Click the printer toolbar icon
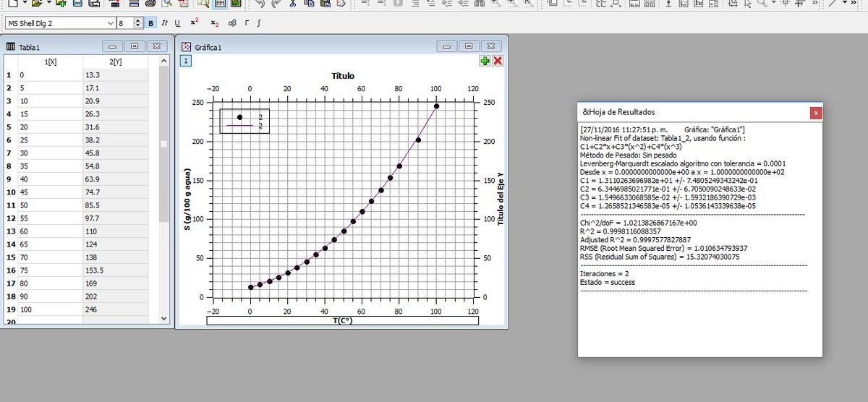Screen dimensions: 868x402 tap(150, 4)
